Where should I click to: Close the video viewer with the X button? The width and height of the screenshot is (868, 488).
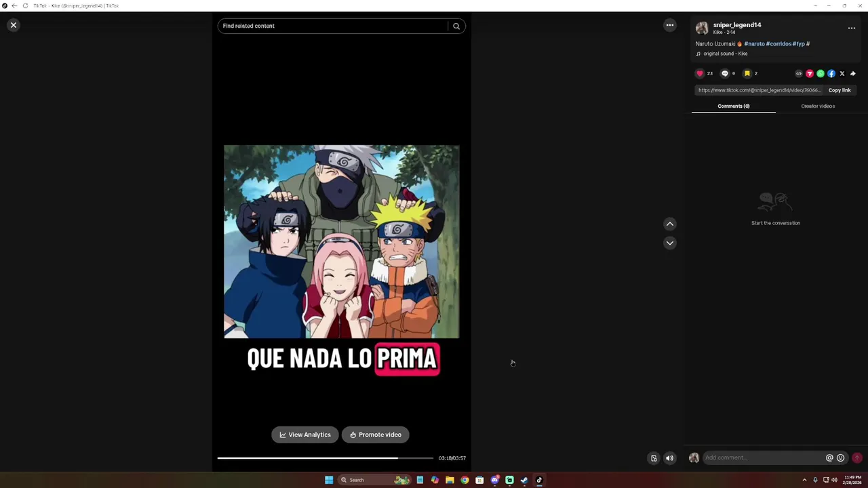coord(13,25)
